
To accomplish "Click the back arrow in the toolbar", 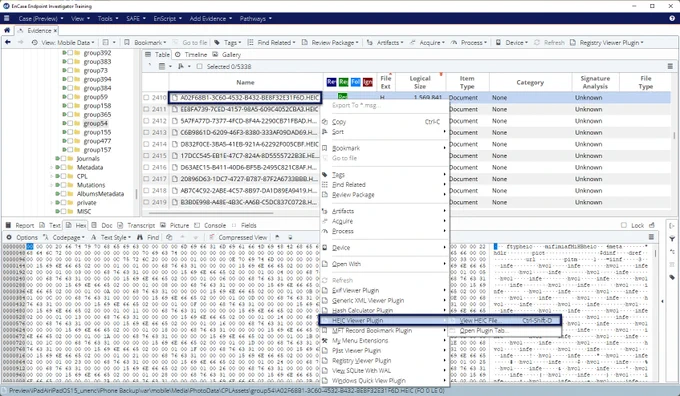I will point(8,42).
